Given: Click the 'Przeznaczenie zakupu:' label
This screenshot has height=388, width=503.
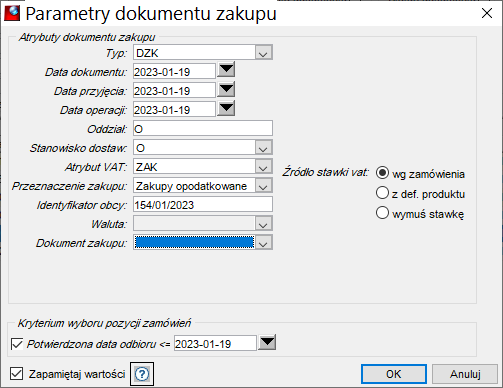Looking at the screenshot, I should coord(69,186).
